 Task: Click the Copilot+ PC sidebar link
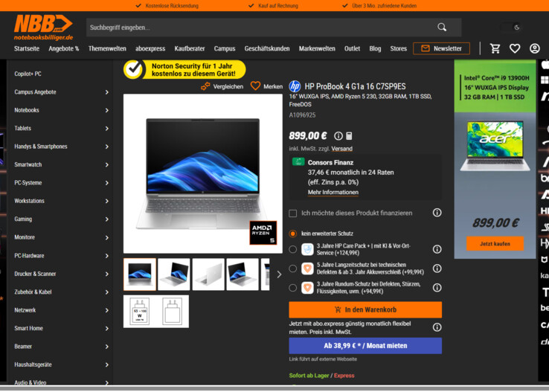pos(28,74)
